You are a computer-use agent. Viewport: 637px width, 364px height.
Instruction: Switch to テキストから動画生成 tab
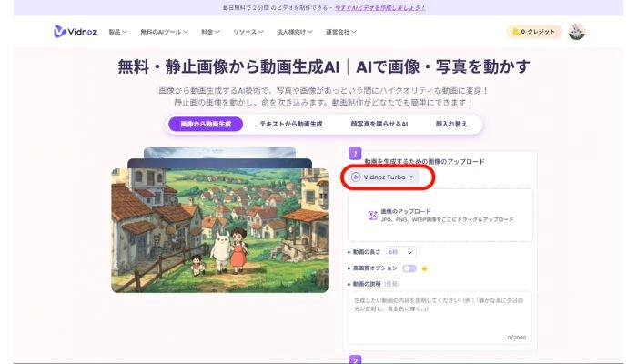(x=291, y=124)
